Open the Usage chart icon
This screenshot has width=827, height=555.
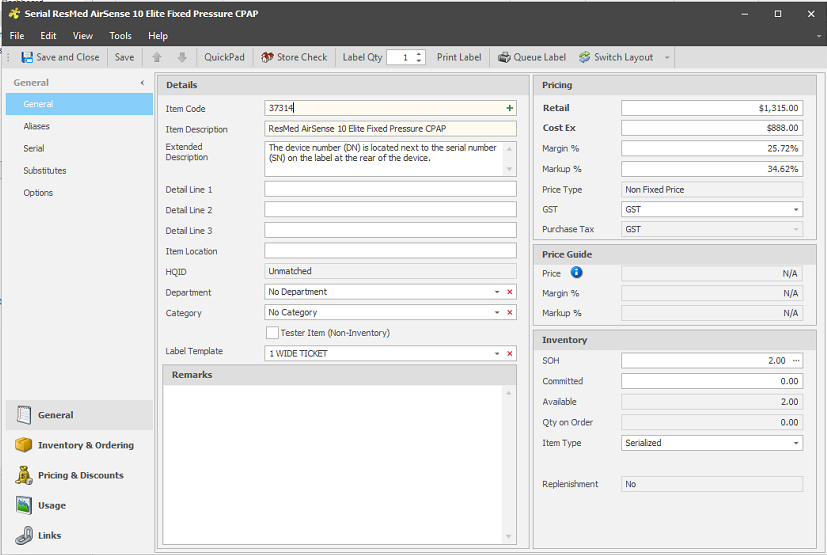click(x=24, y=505)
